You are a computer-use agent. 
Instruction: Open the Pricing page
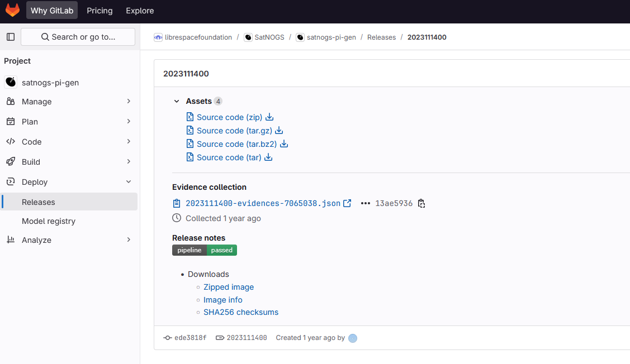point(100,11)
